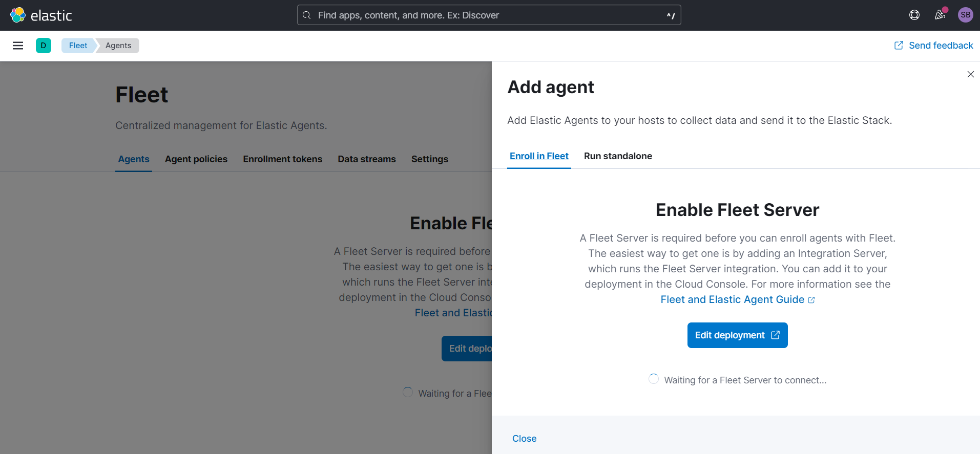Focus the global search field

[489, 15]
